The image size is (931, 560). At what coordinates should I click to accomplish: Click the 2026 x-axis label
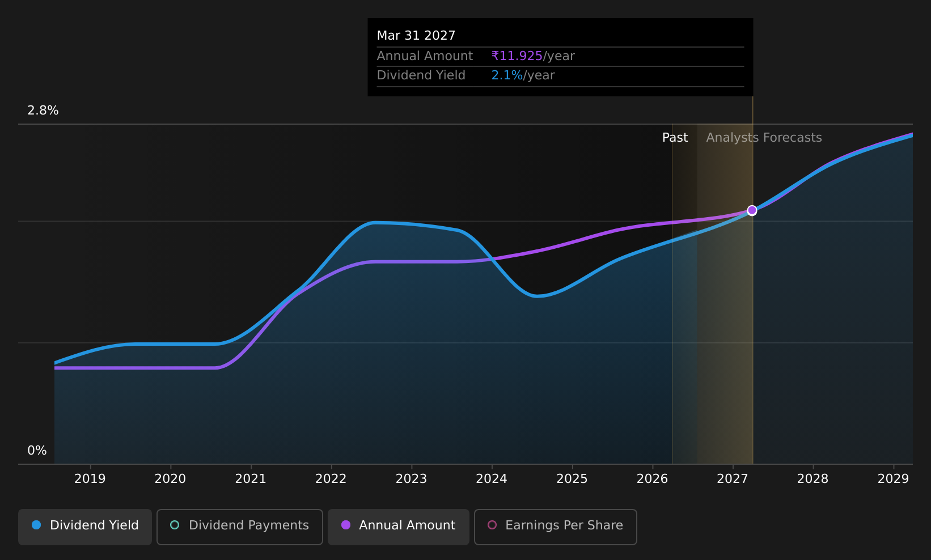(652, 479)
